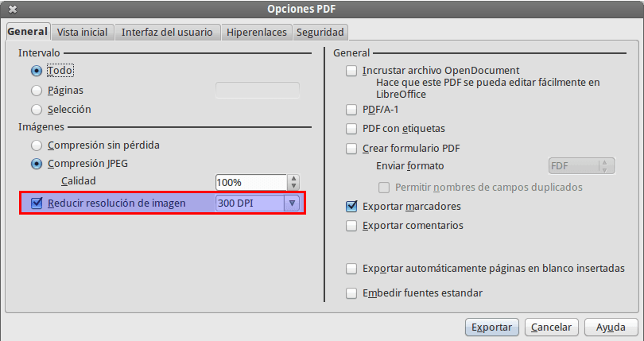Select Compresión JPEG radio button

[x=37, y=164]
